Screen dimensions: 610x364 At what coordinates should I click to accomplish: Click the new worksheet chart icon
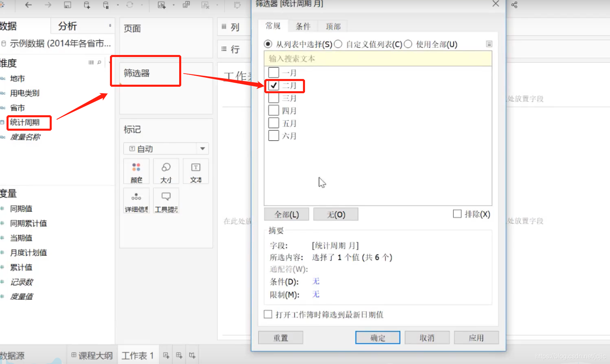pos(162,5)
